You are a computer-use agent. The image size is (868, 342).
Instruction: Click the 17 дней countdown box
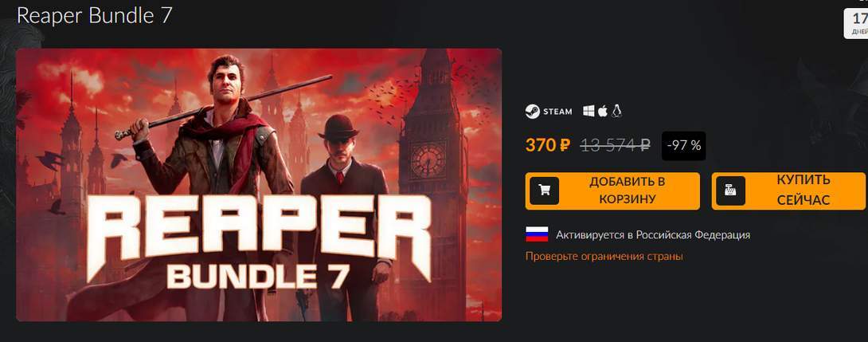856,24
